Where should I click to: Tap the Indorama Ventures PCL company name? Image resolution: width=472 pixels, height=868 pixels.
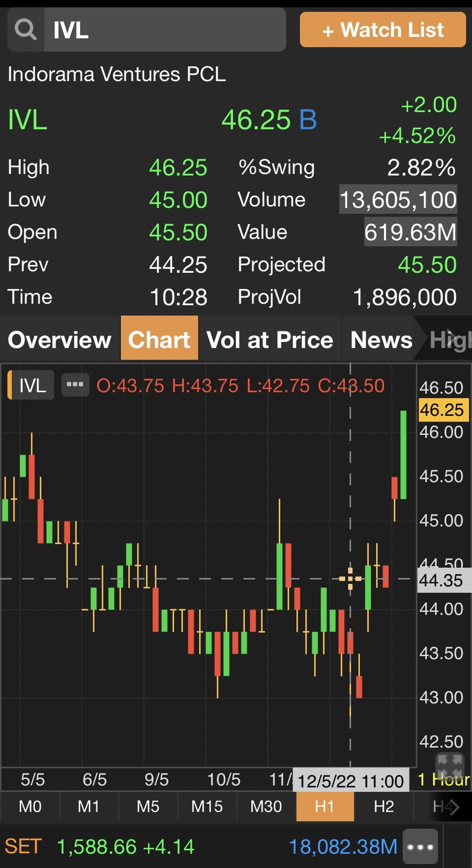pyautogui.click(x=117, y=74)
